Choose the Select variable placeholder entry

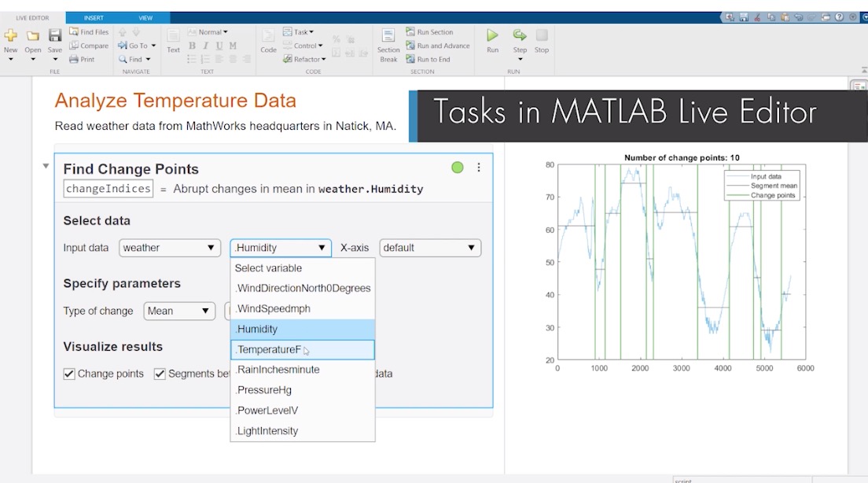(303, 268)
